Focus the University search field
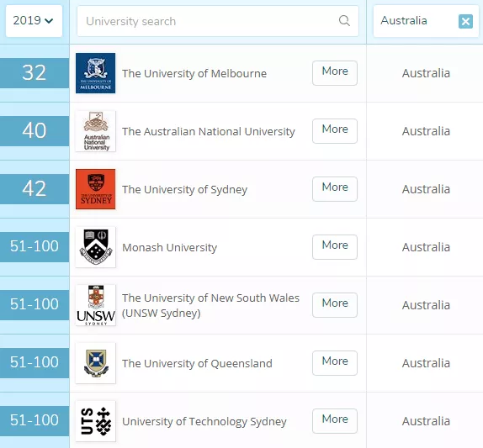483x448 pixels. click(218, 21)
